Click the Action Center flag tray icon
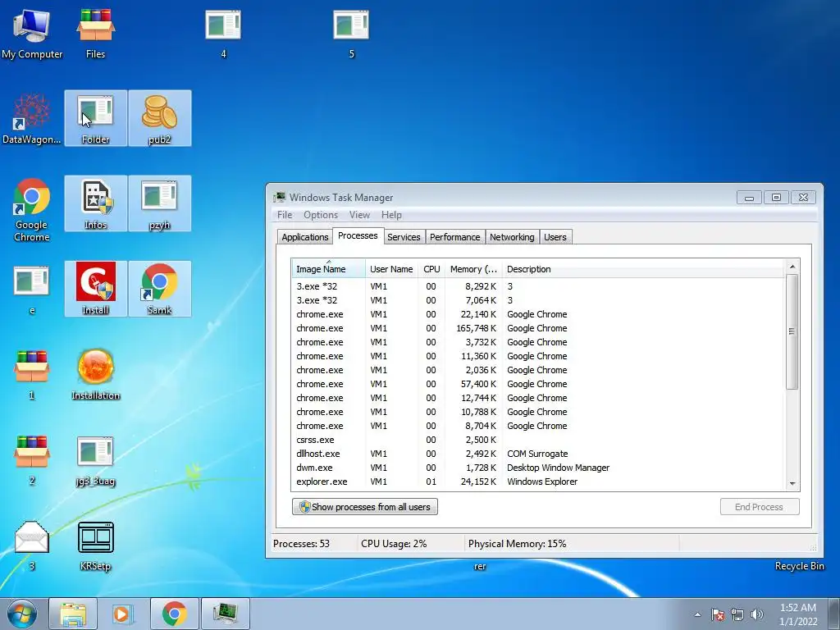This screenshot has width=840, height=630. click(718, 614)
